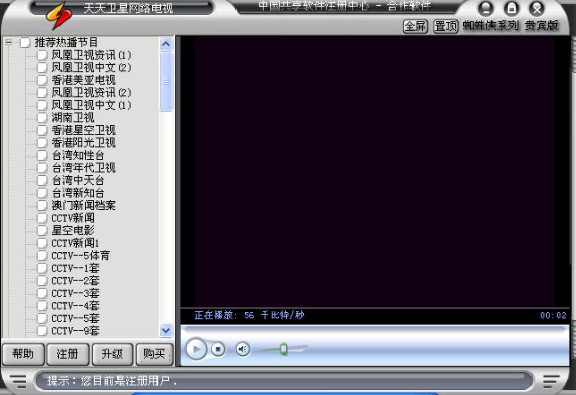Check the 凤凰卫视资讯 (2) checkbox

point(42,93)
